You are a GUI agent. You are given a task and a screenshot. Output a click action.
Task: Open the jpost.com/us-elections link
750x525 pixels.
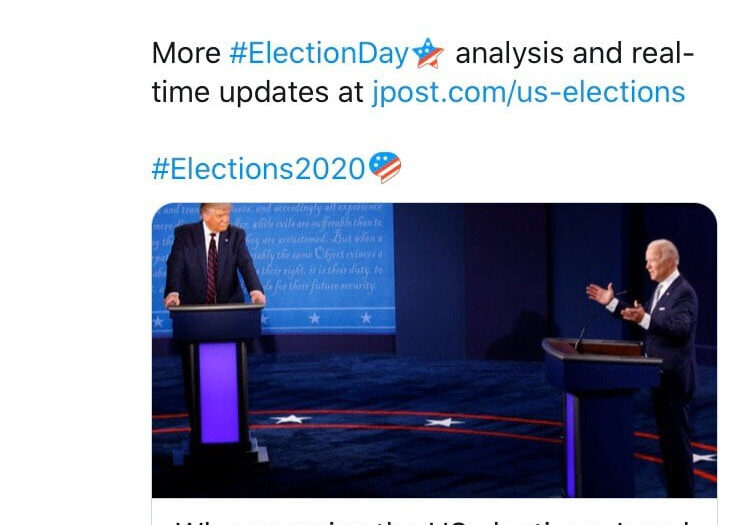coord(528,92)
